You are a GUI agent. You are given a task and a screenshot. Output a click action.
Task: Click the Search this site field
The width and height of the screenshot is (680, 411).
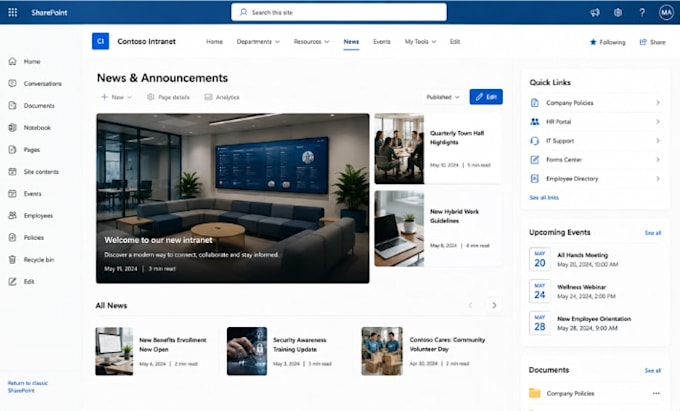click(x=339, y=12)
